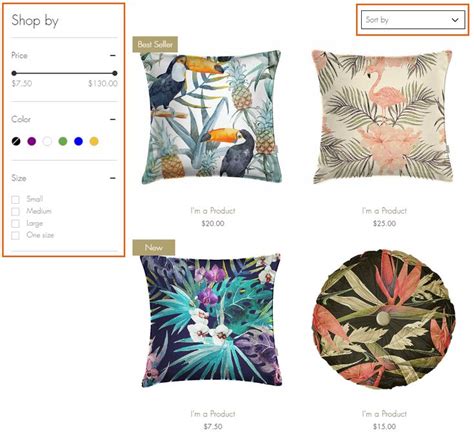
Task: Check the Small size checkbox
Action: tap(15, 200)
